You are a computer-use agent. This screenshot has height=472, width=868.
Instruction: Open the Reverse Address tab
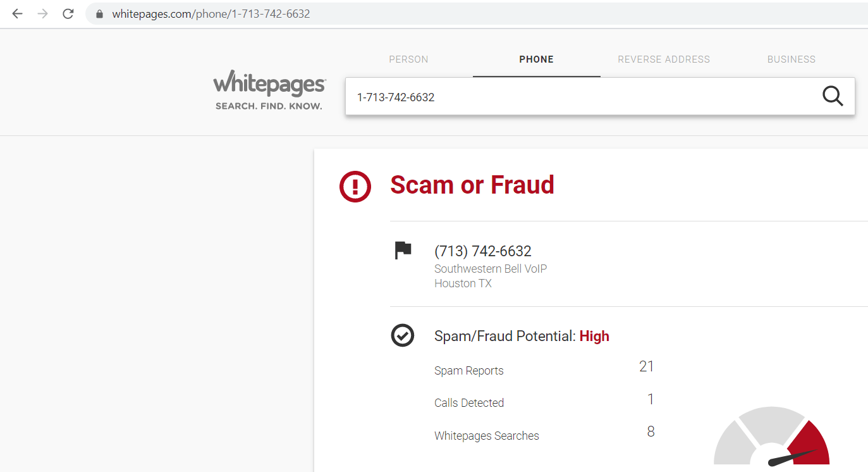(x=664, y=59)
